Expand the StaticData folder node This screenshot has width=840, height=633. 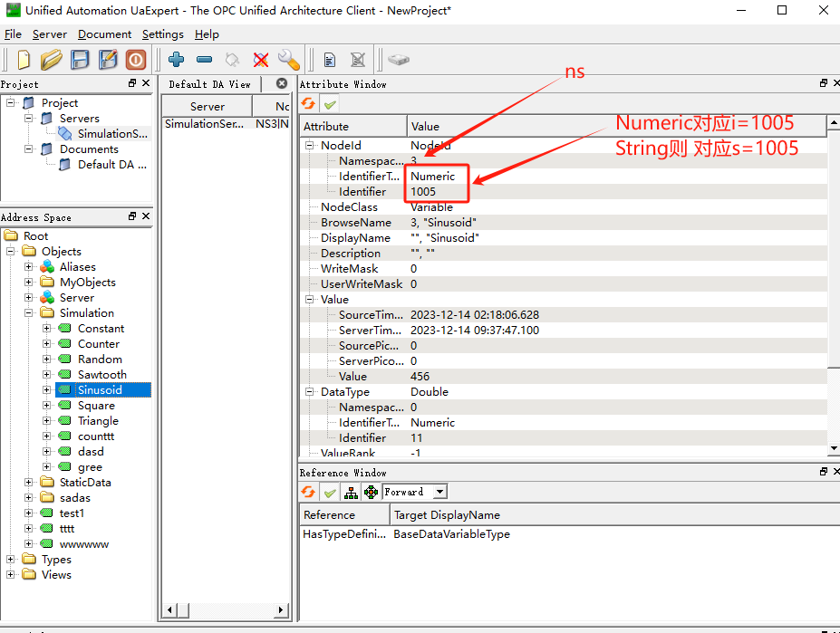(x=29, y=483)
